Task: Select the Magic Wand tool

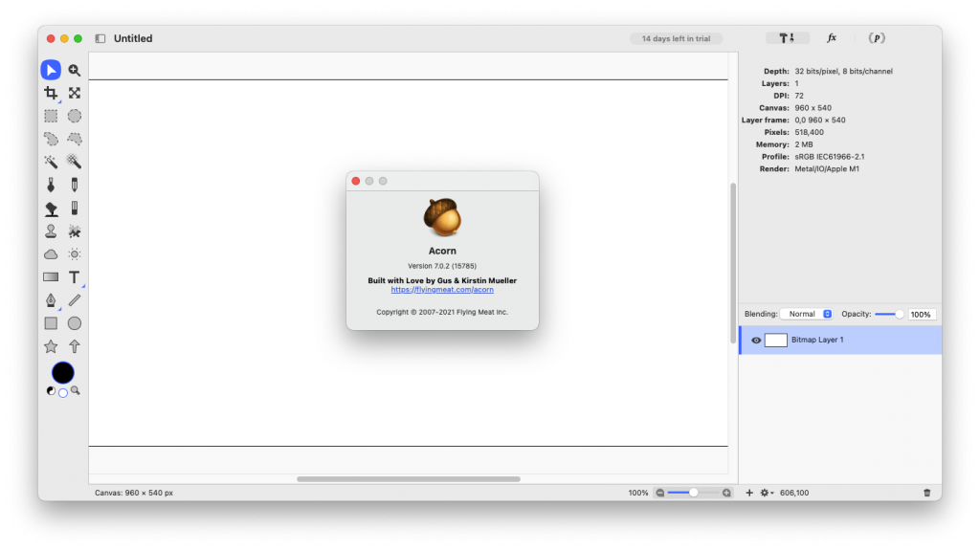Action: pyautogui.click(x=51, y=162)
